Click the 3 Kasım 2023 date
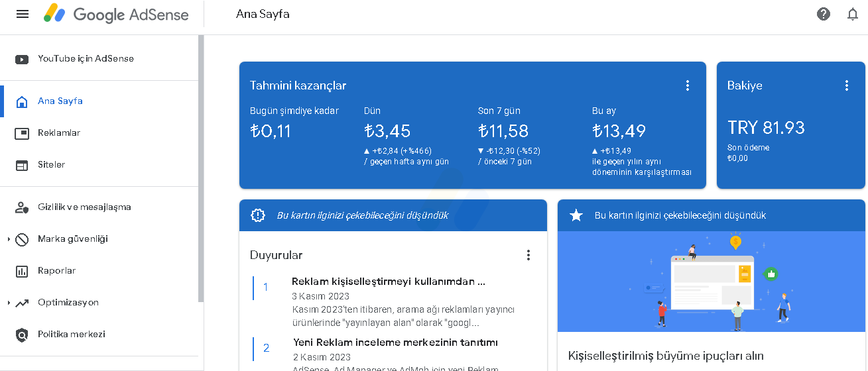This screenshot has height=371, width=868. pos(321,296)
